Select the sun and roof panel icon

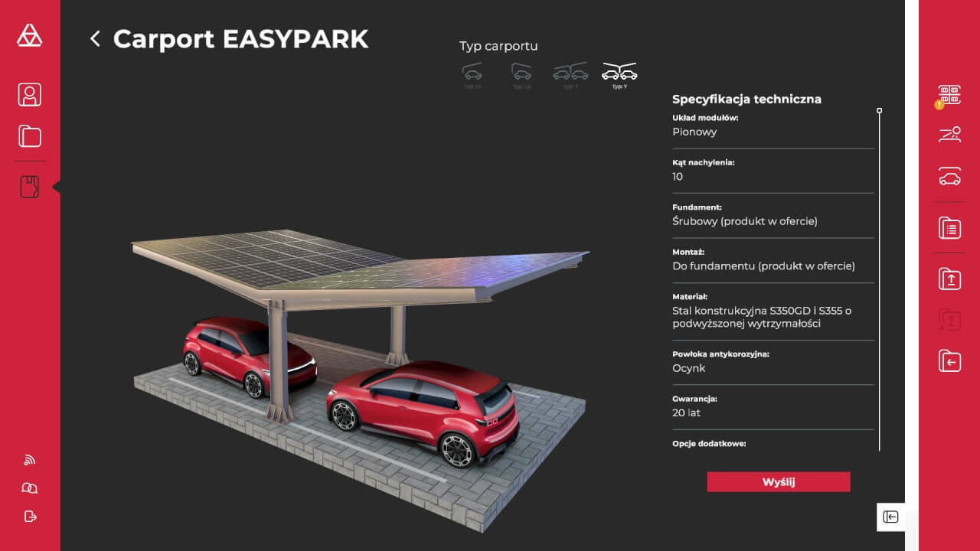[949, 135]
